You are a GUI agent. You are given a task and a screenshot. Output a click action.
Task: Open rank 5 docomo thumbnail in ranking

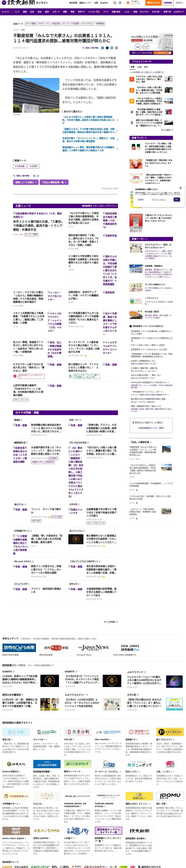tap(168, 123)
